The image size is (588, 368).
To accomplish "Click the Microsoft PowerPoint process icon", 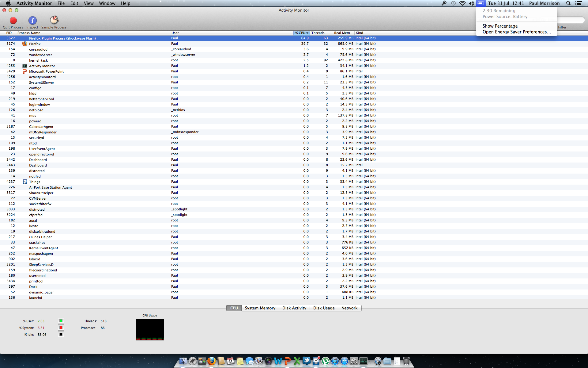I will point(25,71).
